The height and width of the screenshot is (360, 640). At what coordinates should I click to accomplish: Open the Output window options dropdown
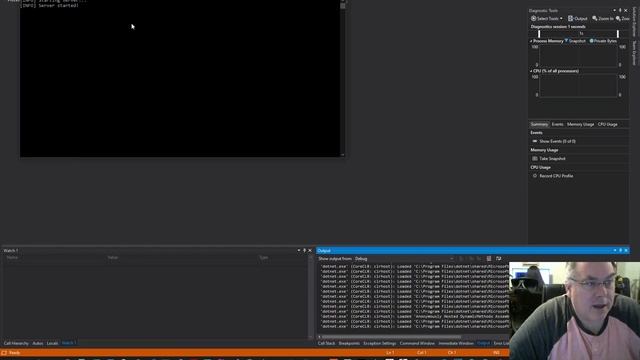(615, 251)
